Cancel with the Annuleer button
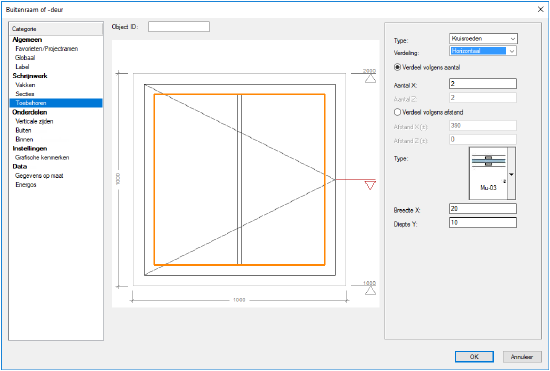Viewport: 550px width, 371px height. coord(522,357)
